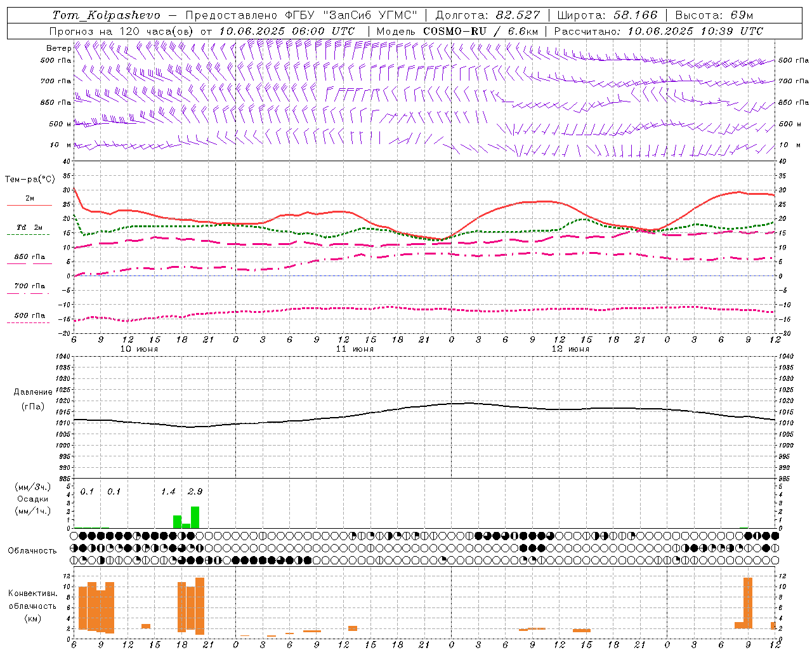Click the Долгота: 82.527 value
812x650 pixels.
pyautogui.click(x=488, y=15)
